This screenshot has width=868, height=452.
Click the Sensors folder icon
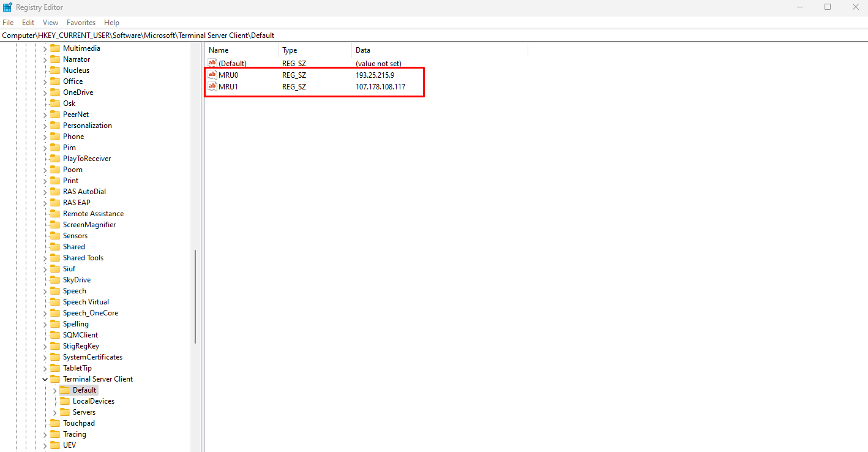(x=55, y=236)
